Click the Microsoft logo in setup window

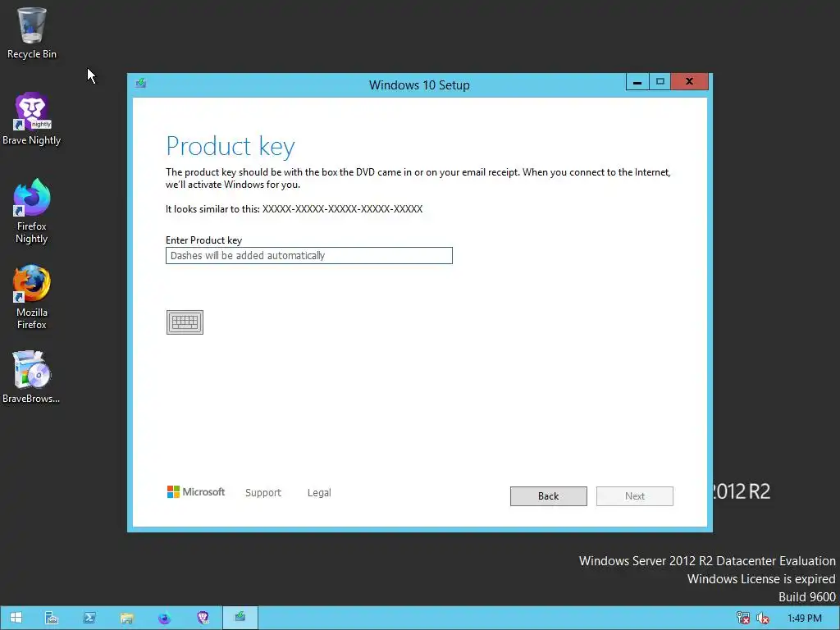[196, 492]
